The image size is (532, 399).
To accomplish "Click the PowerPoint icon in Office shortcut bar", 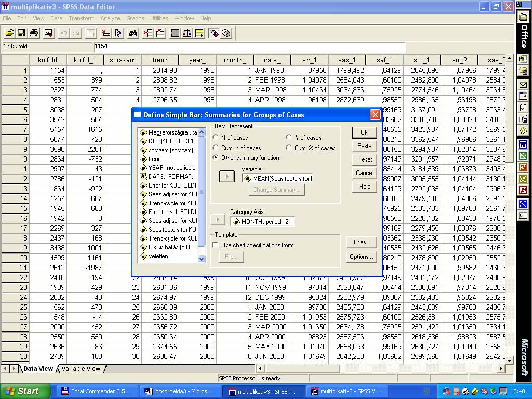I will coord(523,167).
